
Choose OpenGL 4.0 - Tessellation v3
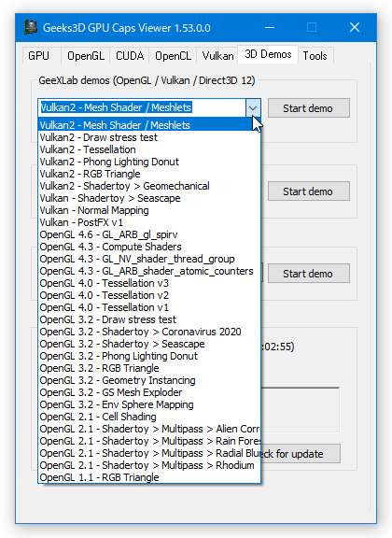(x=149, y=283)
